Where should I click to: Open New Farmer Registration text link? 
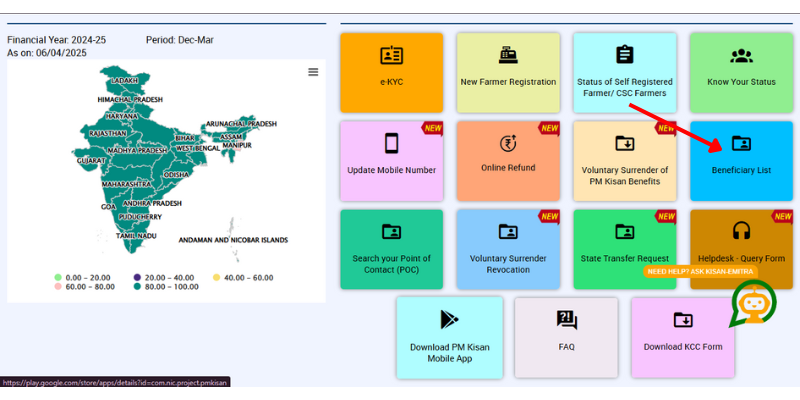pyautogui.click(x=508, y=82)
